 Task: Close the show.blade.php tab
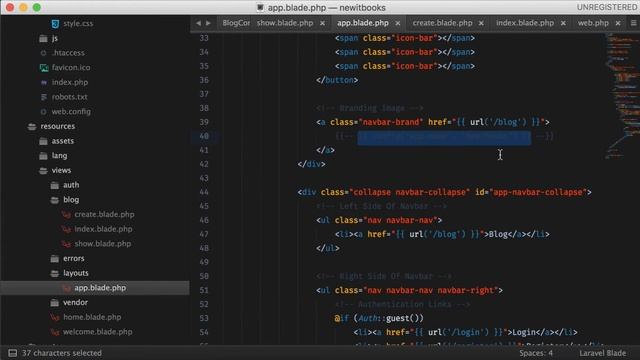click(322, 24)
